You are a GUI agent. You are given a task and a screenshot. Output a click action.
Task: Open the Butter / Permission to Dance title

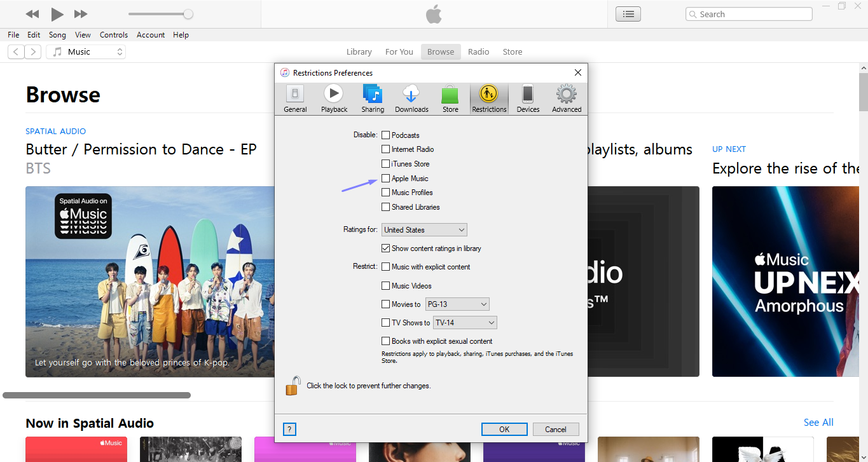141,149
